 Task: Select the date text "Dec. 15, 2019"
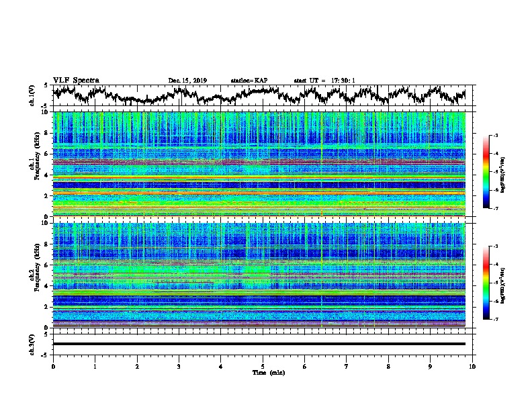(x=187, y=81)
